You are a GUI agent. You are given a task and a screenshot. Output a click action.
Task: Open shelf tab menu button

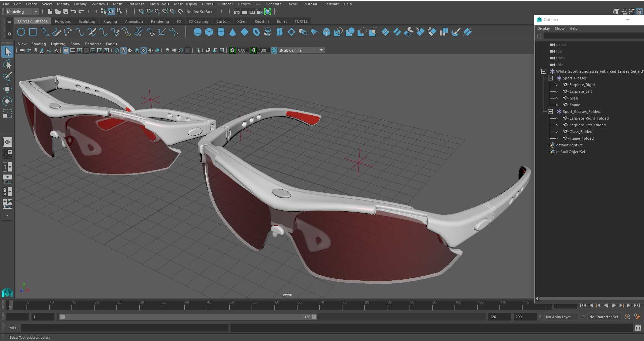coord(9,22)
